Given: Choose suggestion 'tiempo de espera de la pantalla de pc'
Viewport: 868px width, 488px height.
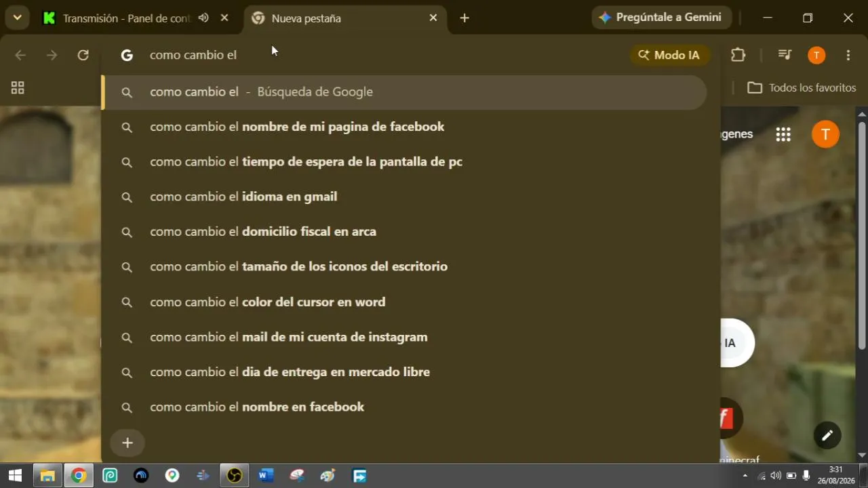Looking at the screenshot, I should pos(404,162).
